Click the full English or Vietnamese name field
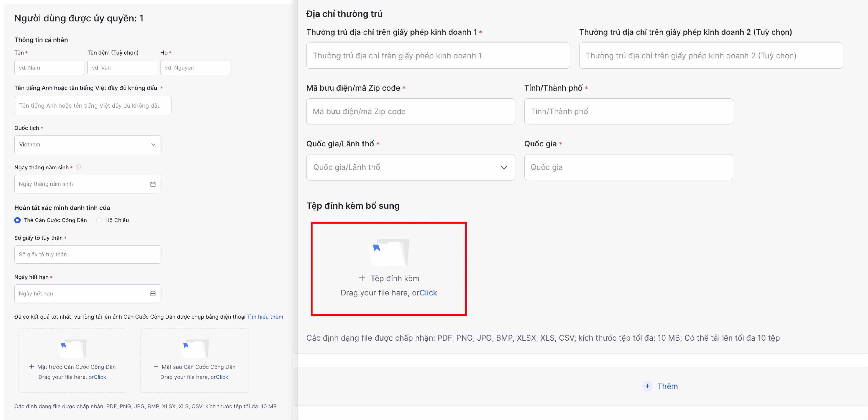 (x=93, y=106)
